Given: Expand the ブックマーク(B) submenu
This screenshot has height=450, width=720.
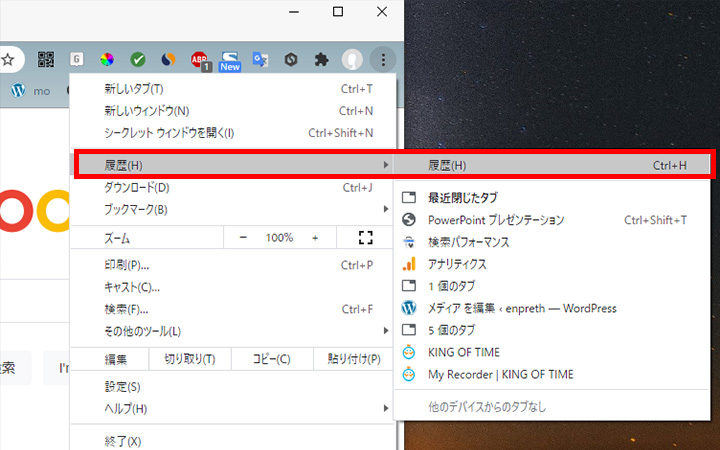Looking at the screenshot, I should [x=233, y=209].
